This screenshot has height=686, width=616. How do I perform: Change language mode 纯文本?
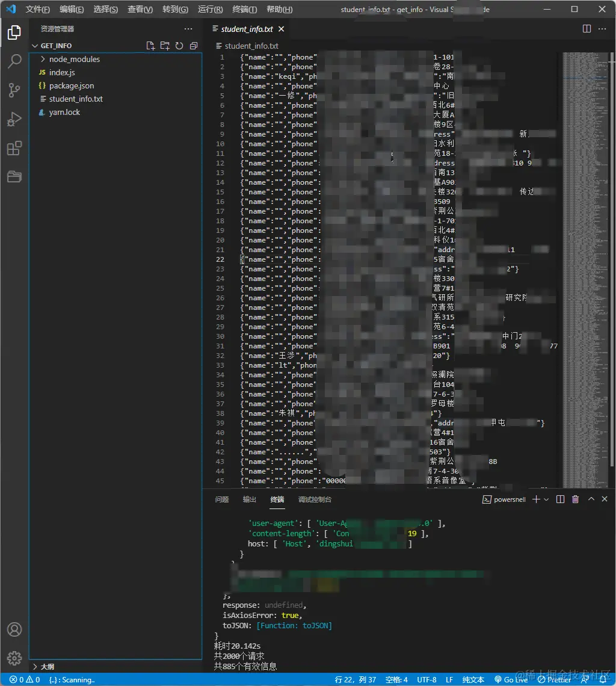[473, 679]
